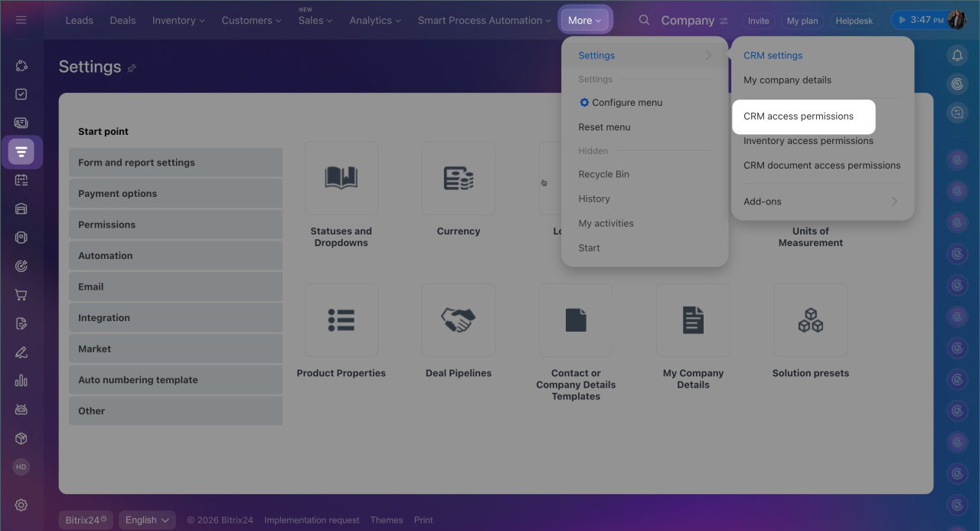Click the CRM funnel icon in sidebar
The height and width of the screenshot is (531, 980).
(21, 152)
